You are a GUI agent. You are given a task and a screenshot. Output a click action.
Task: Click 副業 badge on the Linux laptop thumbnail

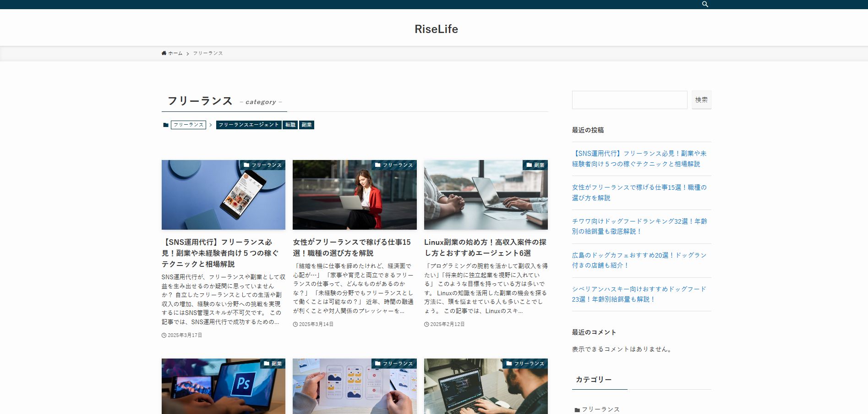pyautogui.click(x=535, y=165)
